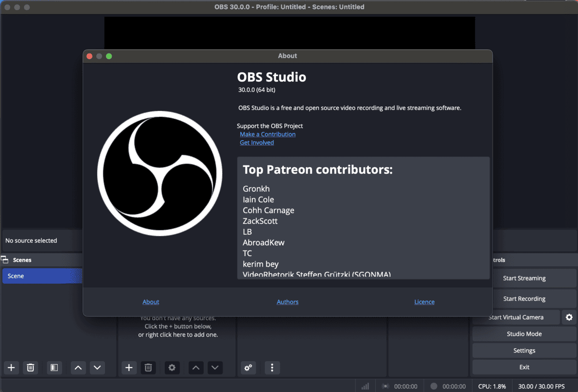Image resolution: width=578 pixels, height=392 pixels.
Task: Click the OBS Studio title in the About dialog
Action: 272,77
